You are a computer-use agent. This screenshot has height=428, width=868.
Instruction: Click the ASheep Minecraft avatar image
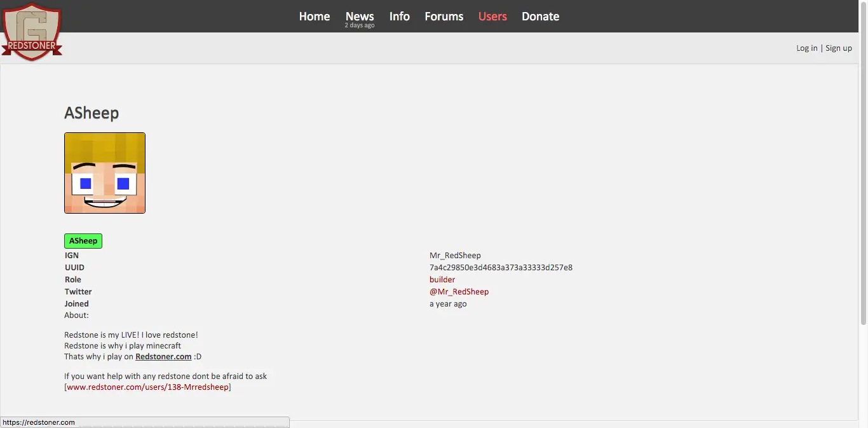click(x=105, y=173)
